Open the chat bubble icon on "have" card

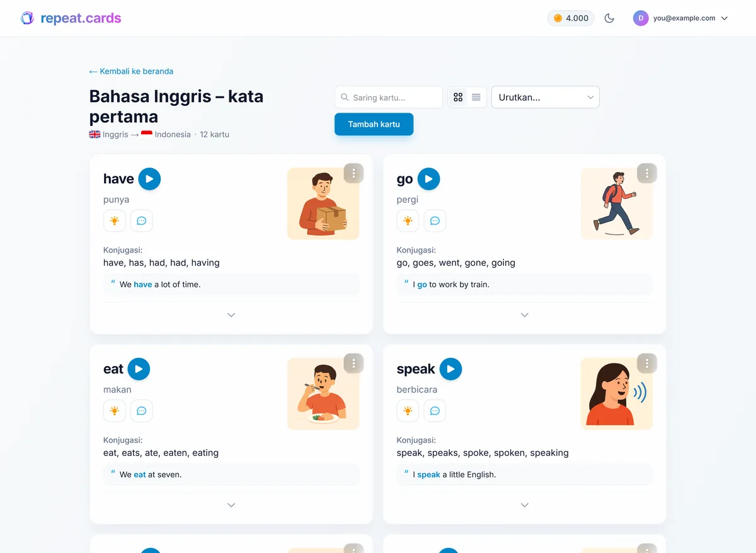coord(142,220)
